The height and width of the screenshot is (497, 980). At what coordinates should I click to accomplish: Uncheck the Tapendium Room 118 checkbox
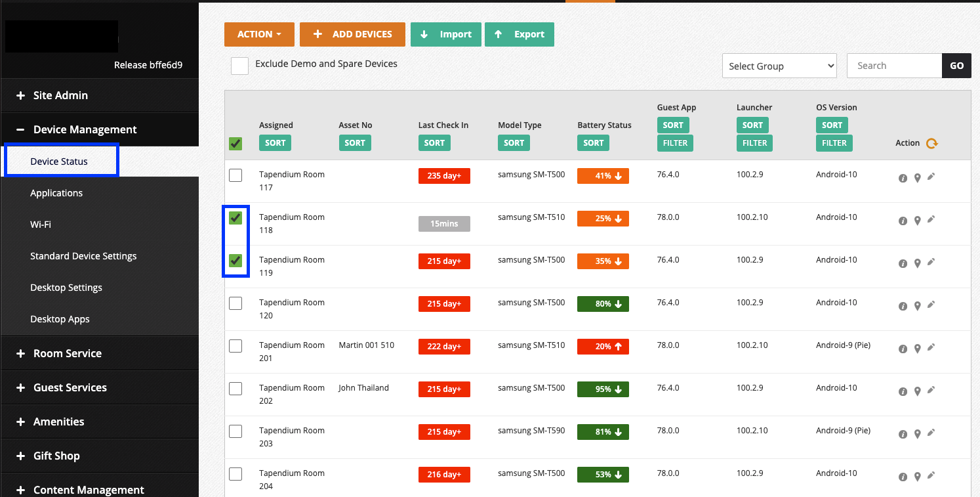[x=235, y=218]
